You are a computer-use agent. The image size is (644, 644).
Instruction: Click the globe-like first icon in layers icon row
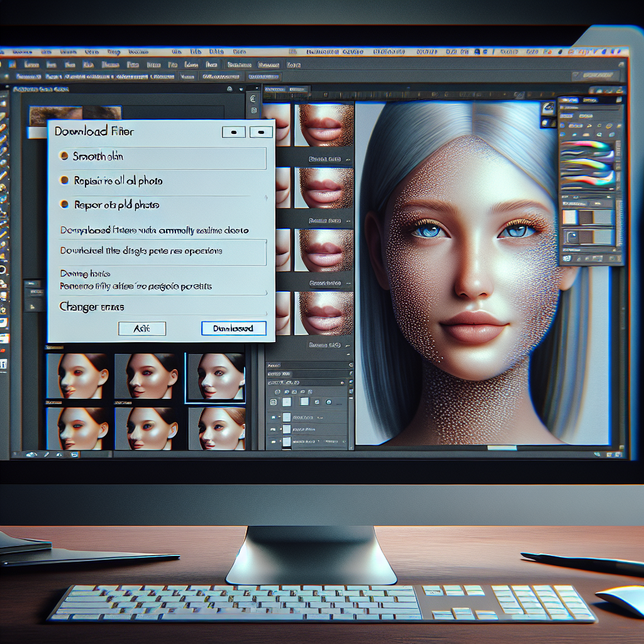(277, 392)
